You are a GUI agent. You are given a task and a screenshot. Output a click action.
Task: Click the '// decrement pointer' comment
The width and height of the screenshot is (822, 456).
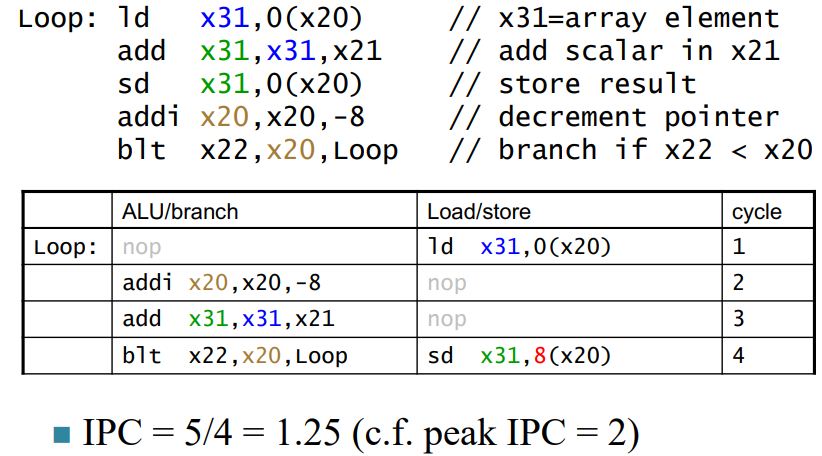click(613, 117)
